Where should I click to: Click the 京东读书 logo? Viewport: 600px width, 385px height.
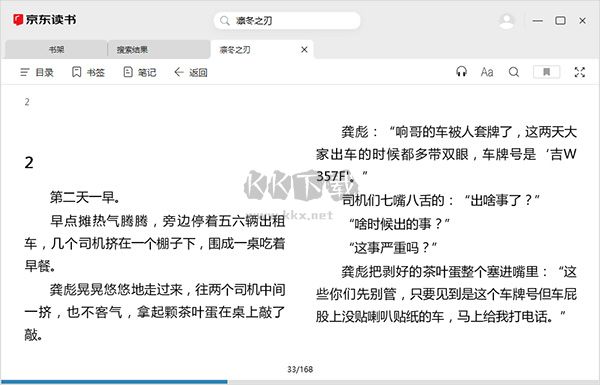click(44, 20)
